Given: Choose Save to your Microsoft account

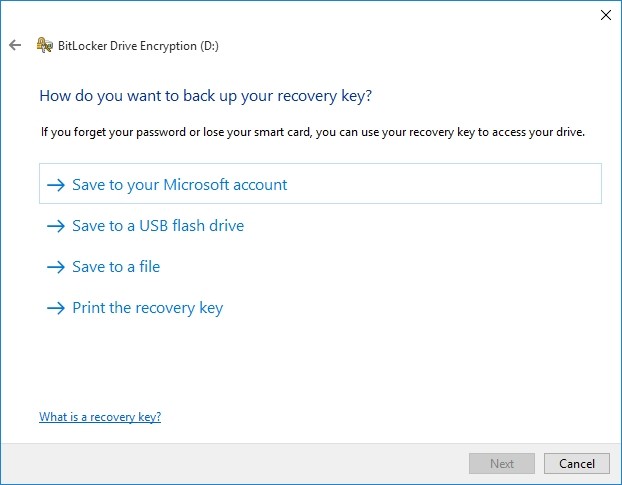Looking at the screenshot, I should (320, 184).
